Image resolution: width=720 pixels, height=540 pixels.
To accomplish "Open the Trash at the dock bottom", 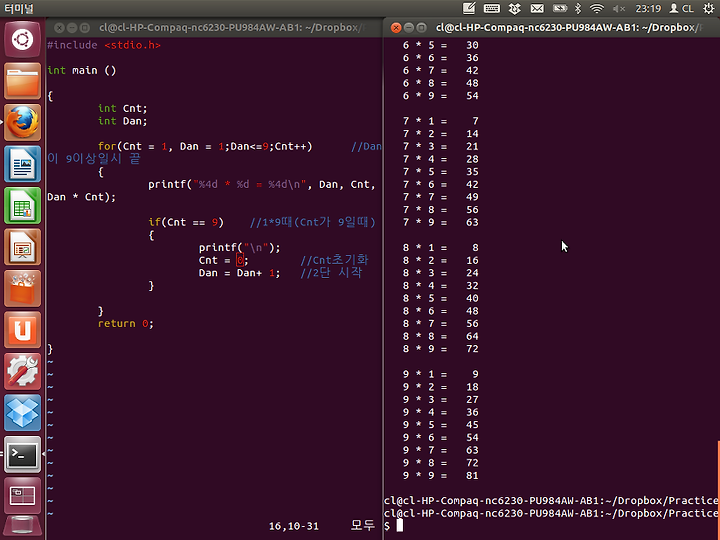I will [22, 528].
